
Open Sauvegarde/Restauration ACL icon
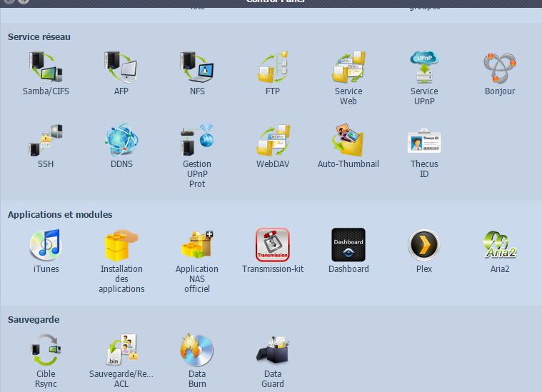(121, 349)
